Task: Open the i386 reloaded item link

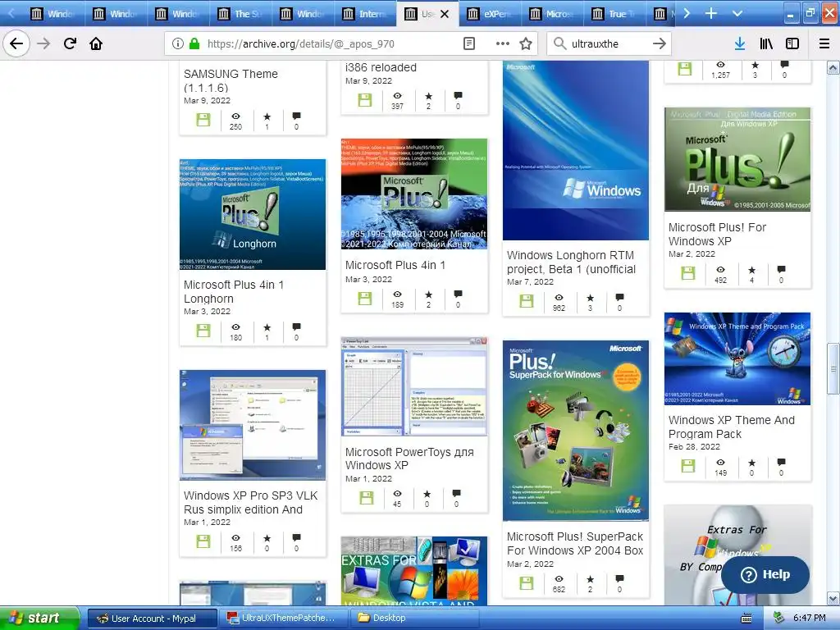Action: tap(381, 67)
